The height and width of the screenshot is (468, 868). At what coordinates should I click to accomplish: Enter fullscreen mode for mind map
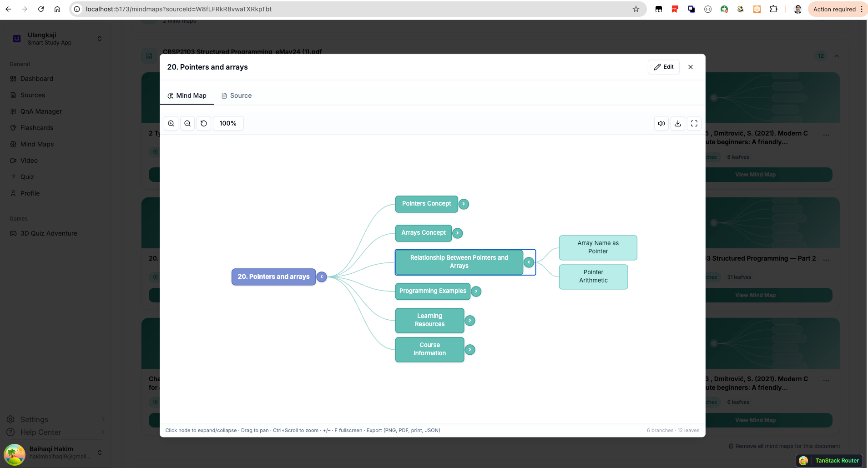(x=694, y=123)
